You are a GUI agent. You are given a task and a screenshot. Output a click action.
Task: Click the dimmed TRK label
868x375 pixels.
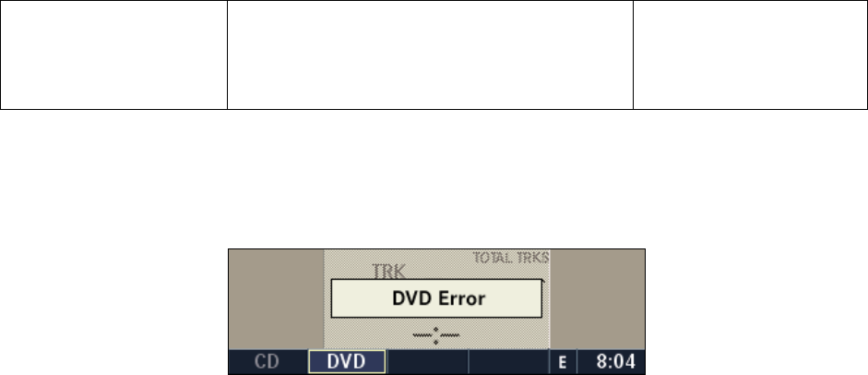pos(388,271)
